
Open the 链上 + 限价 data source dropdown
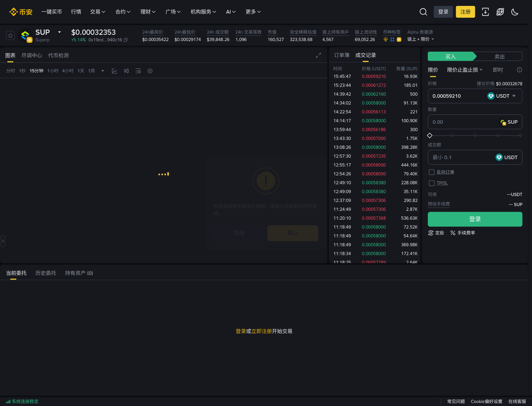point(421,39)
